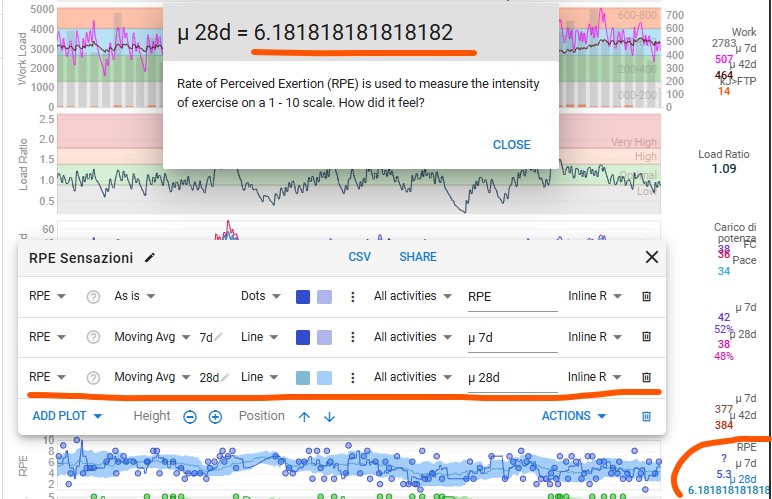
Task: Delete the 7d Moving Avg row
Action: [x=646, y=337]
